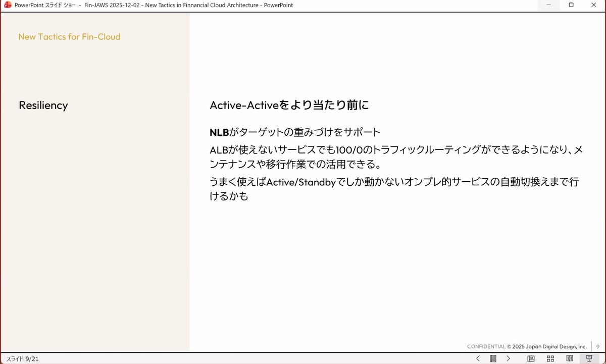Image resolution: width=606 pixels, height=364 pixels.
Task: Click the 'Active-Activeをより当たり前に' title
Action: tap(289, 106)
